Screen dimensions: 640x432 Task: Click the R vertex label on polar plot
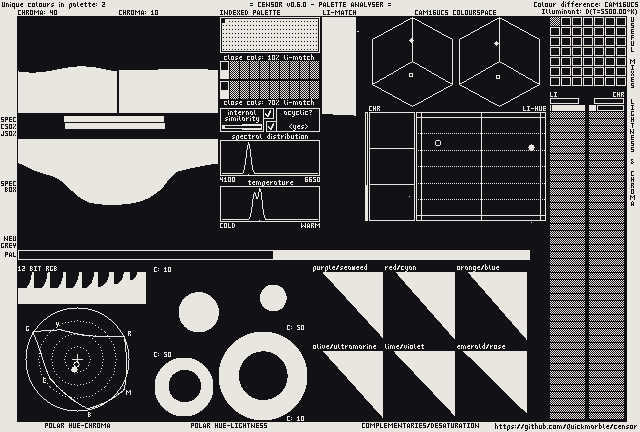[x=129, y=334]
